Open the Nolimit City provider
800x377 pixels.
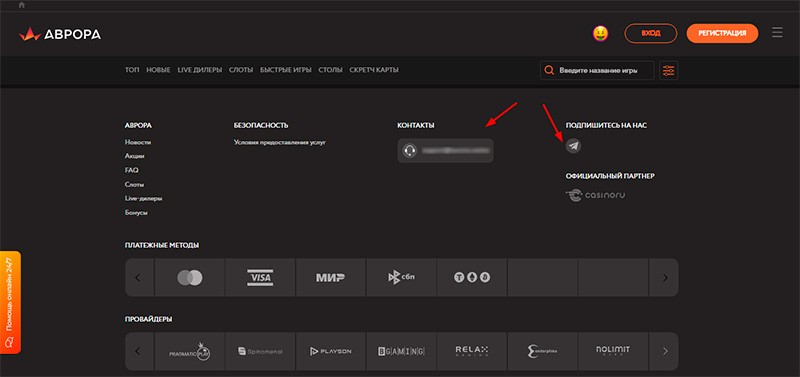(613, 351)
